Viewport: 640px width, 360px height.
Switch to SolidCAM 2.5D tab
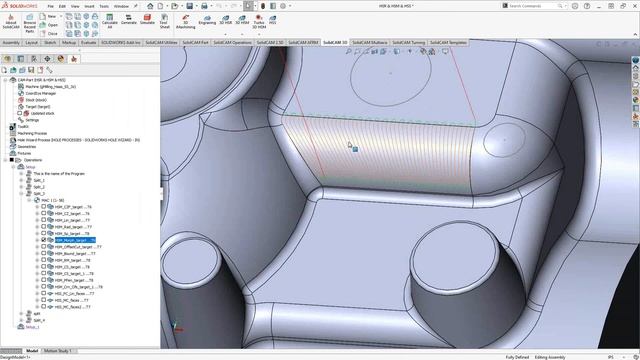(x=270, y=42)
